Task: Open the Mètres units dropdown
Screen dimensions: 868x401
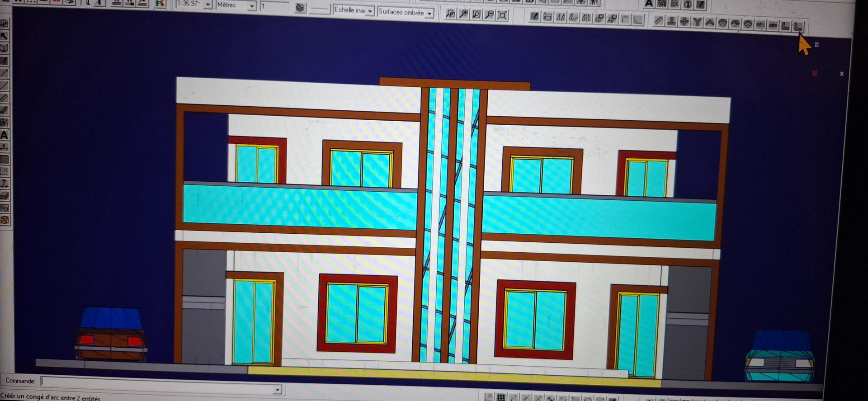Action: tap(252, 6)
